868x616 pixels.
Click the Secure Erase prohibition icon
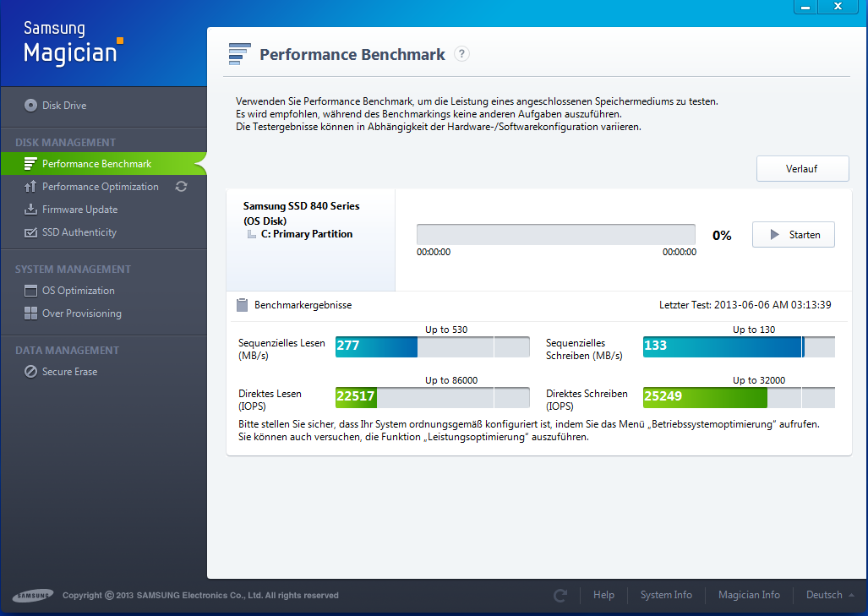click(x=31, y=371)
